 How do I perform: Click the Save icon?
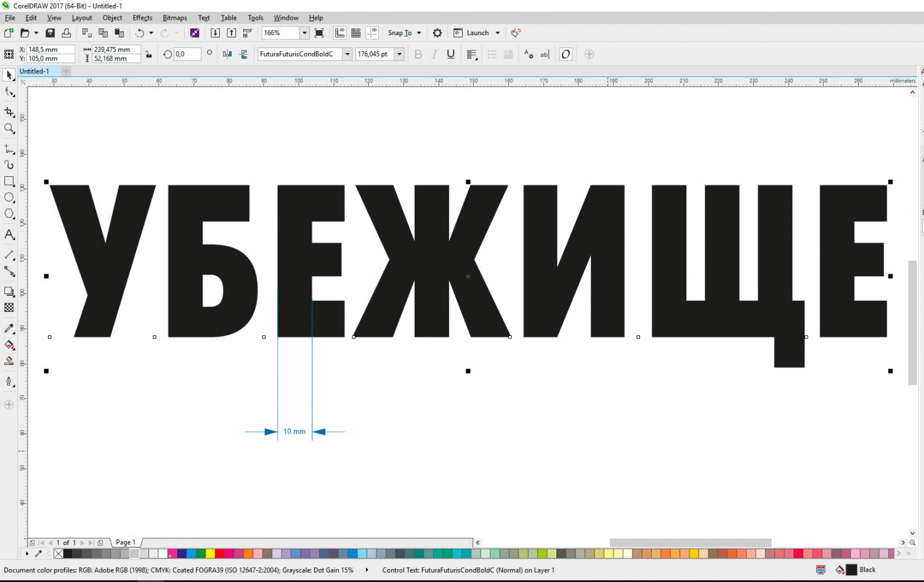[51, 33]
